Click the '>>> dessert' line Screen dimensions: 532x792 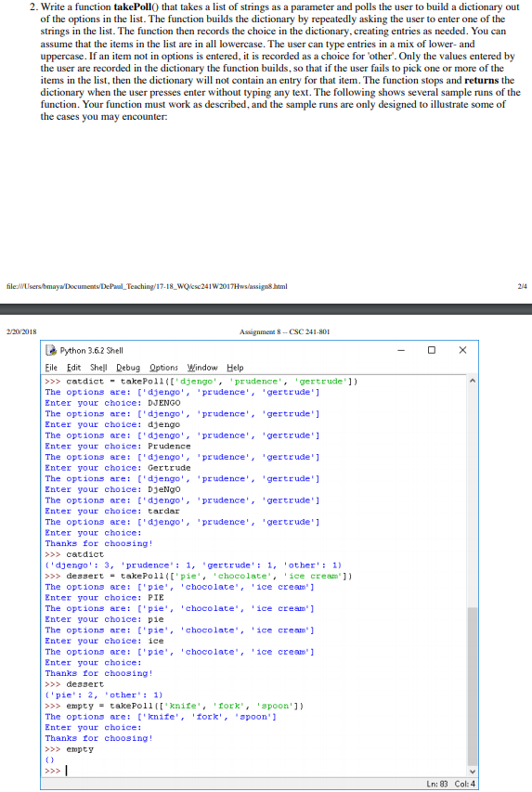click(74, 684)
